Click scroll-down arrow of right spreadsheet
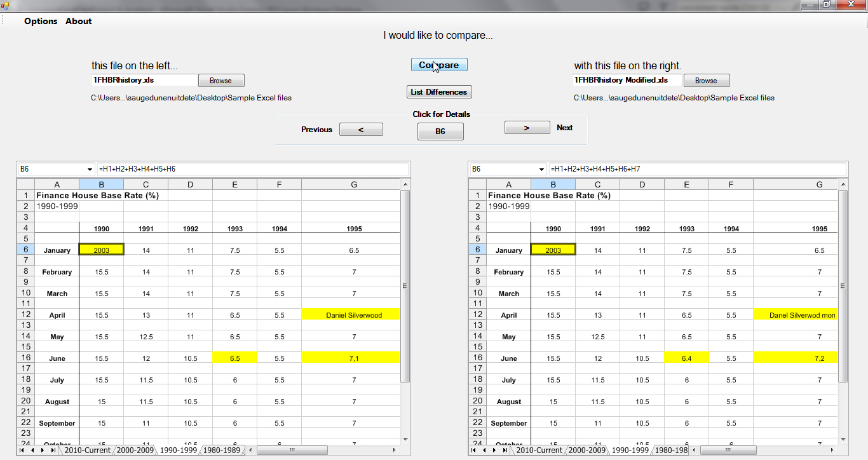The height and width of the screenshot is (460, 868). [x=843, y=439]
